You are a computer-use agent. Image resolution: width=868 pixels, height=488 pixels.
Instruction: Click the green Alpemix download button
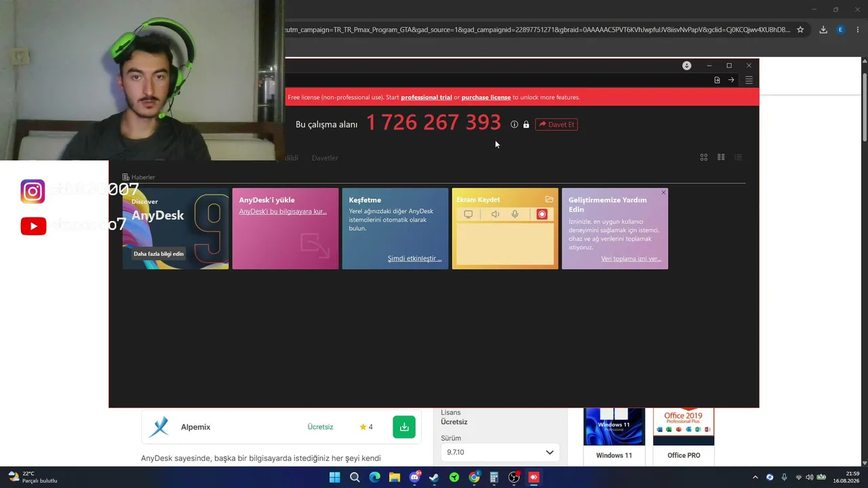(x=404, y=427)
